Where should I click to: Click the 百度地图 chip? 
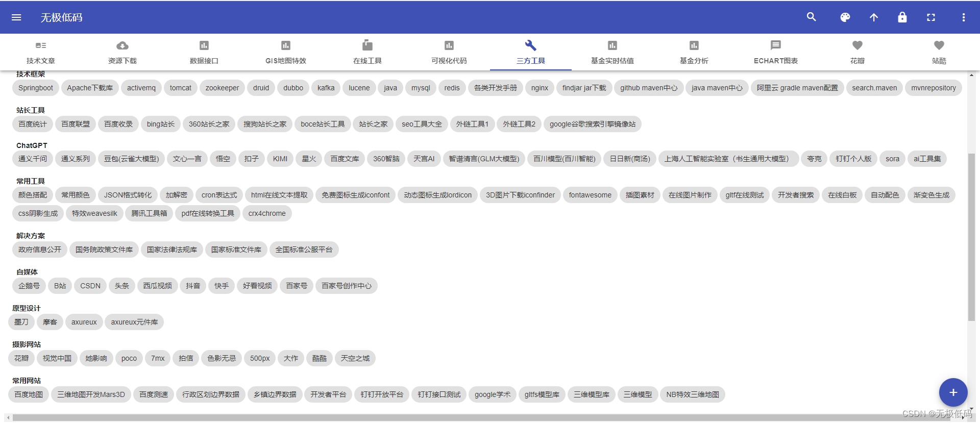[29, 394]
